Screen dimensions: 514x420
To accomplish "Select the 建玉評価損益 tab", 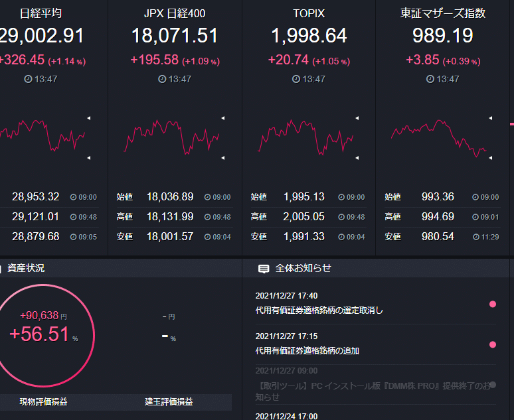I will [x=169, y=402].
